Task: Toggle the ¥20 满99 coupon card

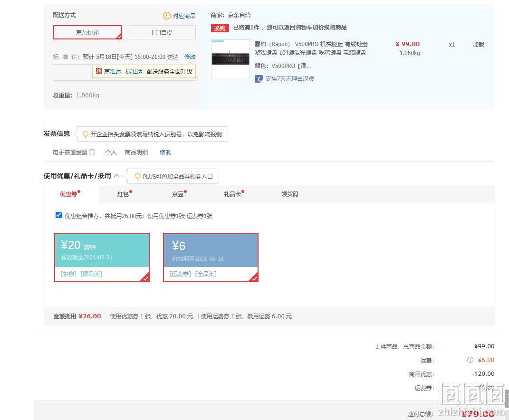Action: point(102,258)
